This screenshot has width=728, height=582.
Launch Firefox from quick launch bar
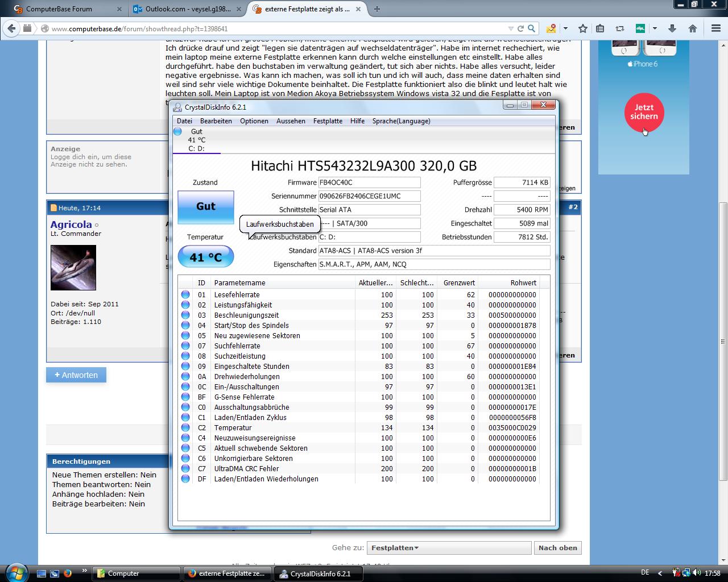(68, 573)
